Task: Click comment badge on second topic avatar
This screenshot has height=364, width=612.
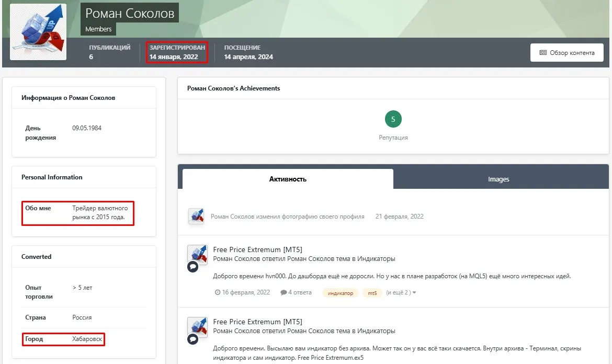Action: pos(193,339)
